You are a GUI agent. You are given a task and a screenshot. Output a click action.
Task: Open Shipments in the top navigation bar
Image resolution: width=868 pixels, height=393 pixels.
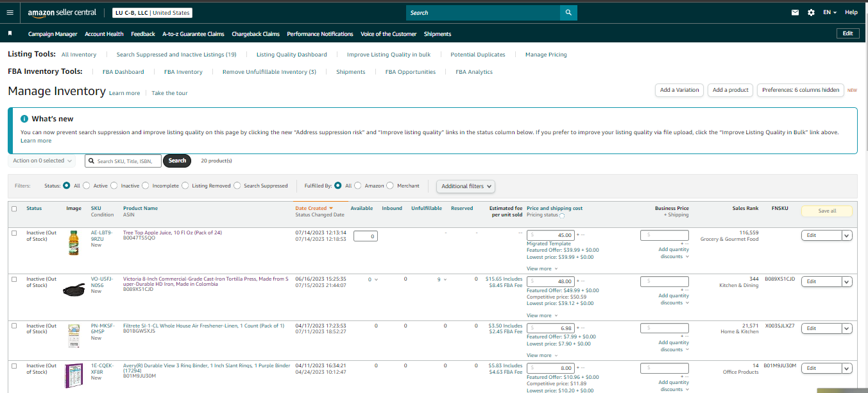click(438, 34)
